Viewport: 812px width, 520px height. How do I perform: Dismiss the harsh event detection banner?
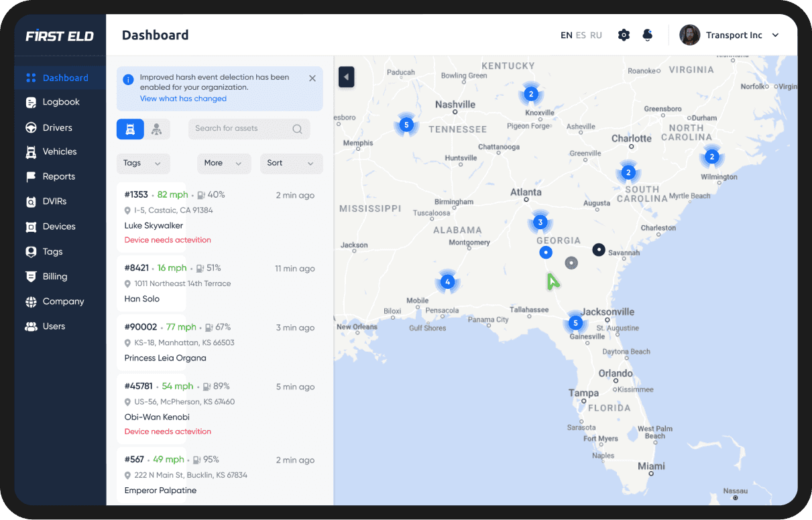tap(312, 78)
